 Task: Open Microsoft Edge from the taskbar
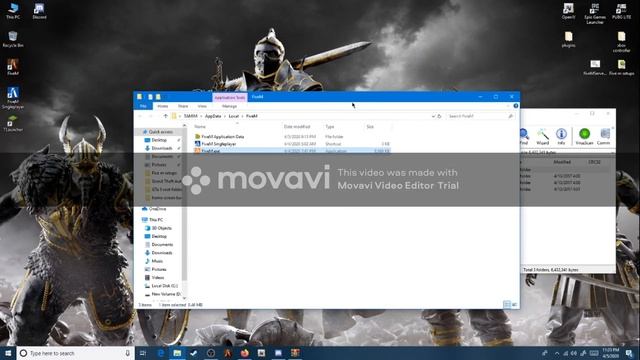point(160,353)
